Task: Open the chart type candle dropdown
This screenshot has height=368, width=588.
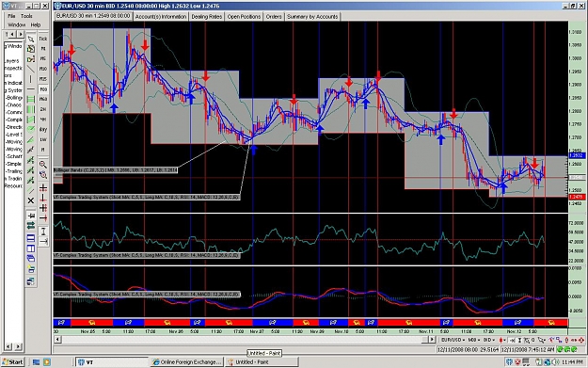Action: point(501,340)
